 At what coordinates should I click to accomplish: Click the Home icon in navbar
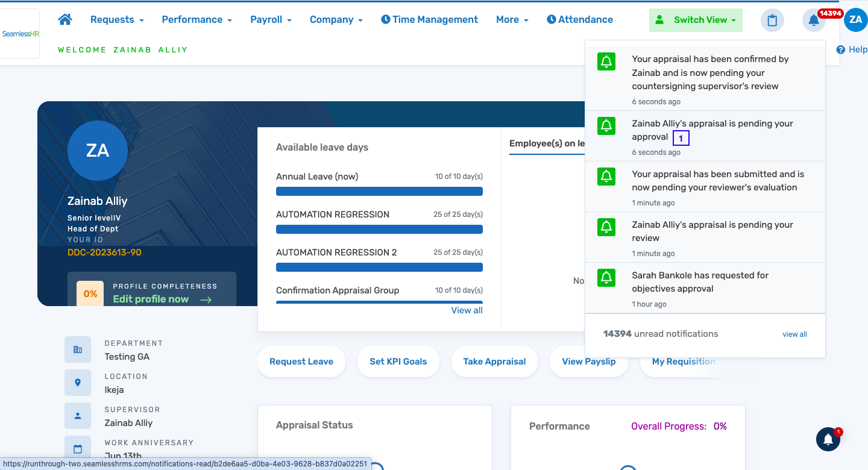pos(65,19)
